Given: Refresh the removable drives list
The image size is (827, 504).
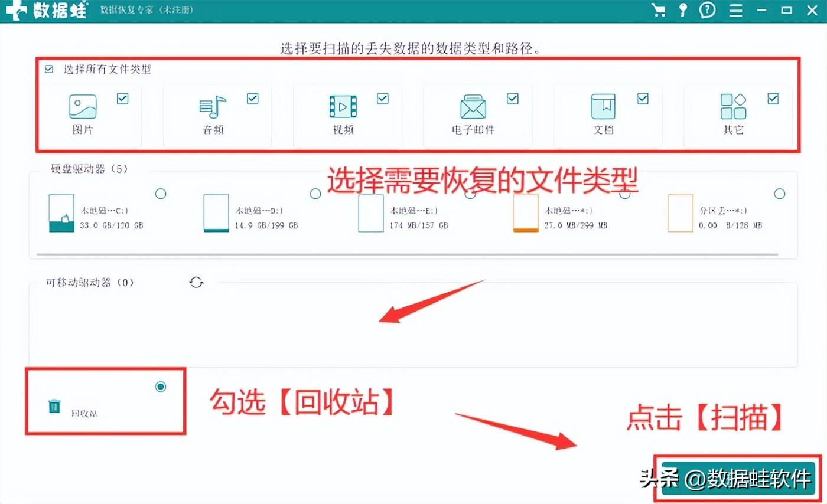Looking at the screenshot, I should point(197,283).
